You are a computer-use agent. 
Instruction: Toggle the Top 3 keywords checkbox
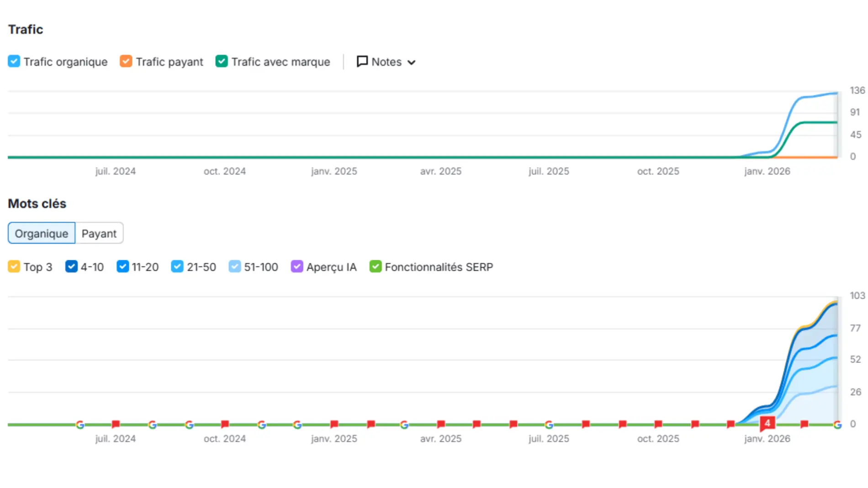[x=14, y=267]
